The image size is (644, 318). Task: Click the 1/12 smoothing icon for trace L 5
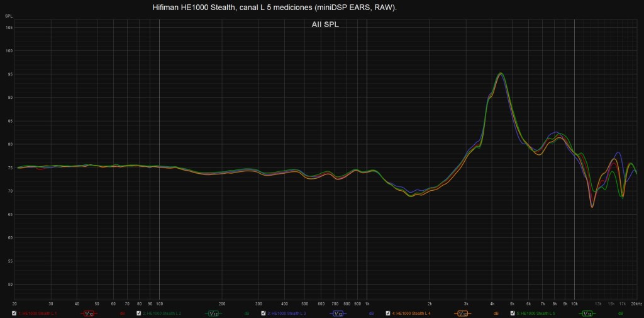(587, 313)
